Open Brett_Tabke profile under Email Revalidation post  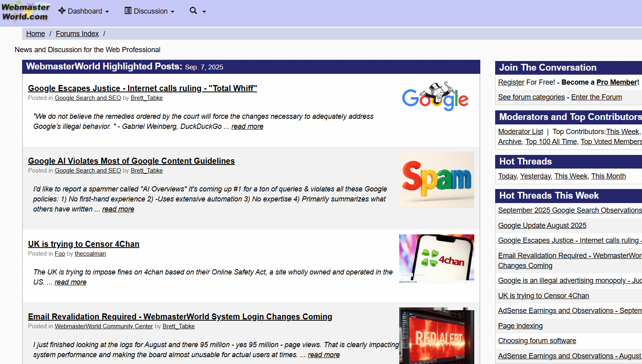click(179, 326)
